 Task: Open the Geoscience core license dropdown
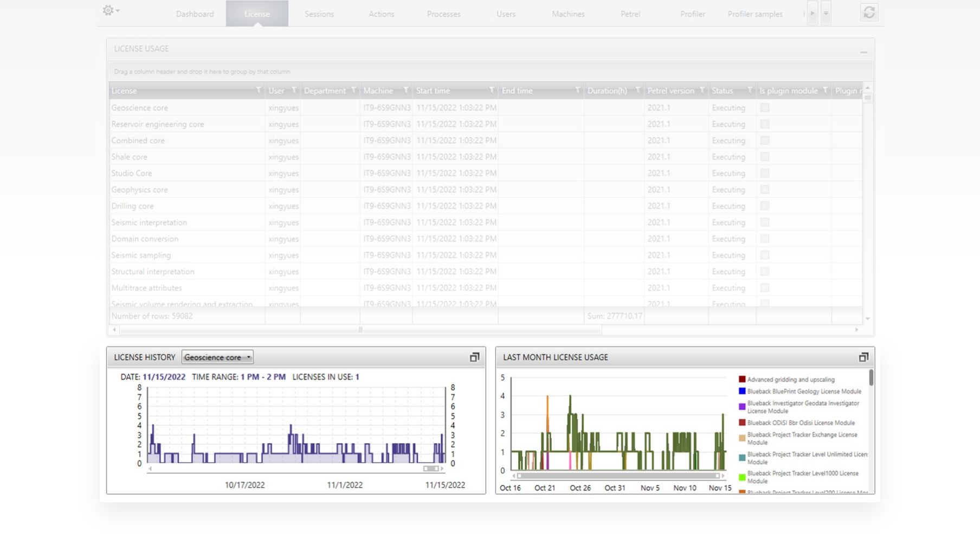click(x=217, y=357)
